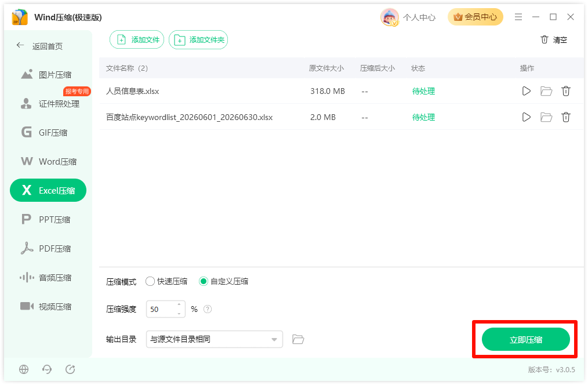Open 音频压缩 in sidebar
The height and width of the screenshot is (385, 588).
tap(48, 278)
